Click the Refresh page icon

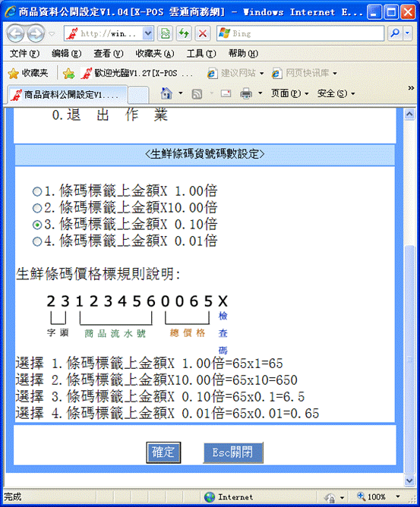click(x=184, y=33)
